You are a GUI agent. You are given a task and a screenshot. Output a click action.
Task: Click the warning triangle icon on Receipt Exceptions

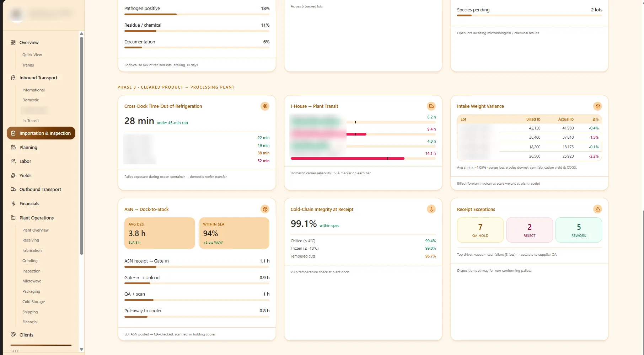pyautogui.click(x=597, y=209)
